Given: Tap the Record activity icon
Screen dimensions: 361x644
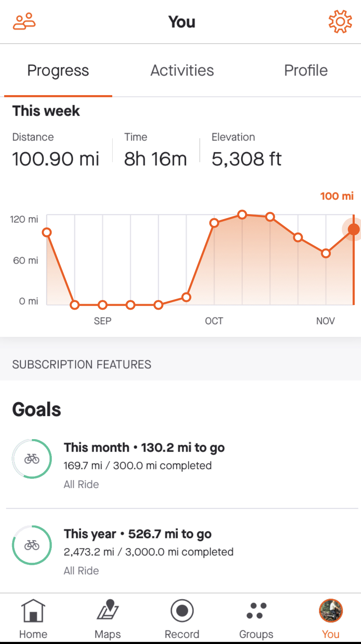Looking at the screenshot, I should pos(182,618).
